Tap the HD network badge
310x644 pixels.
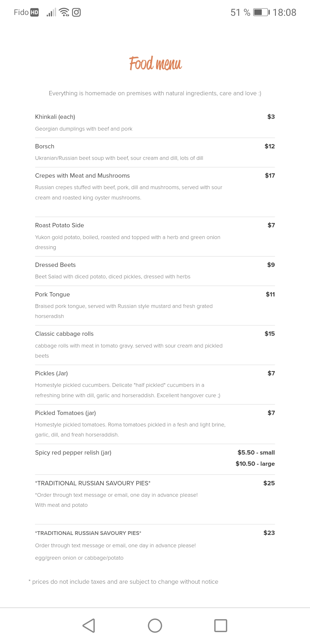click(x=34, y=12)
